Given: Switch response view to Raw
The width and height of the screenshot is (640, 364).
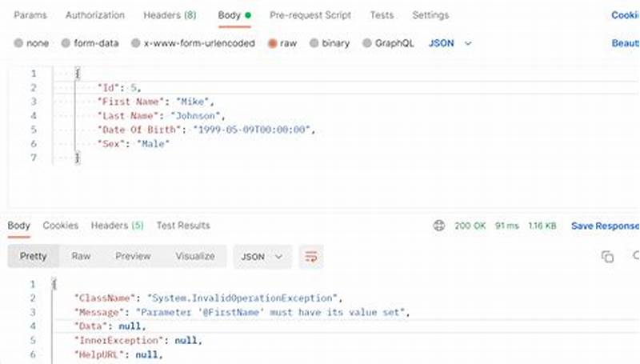Looking at the screenshot, I should pos(81,256).
